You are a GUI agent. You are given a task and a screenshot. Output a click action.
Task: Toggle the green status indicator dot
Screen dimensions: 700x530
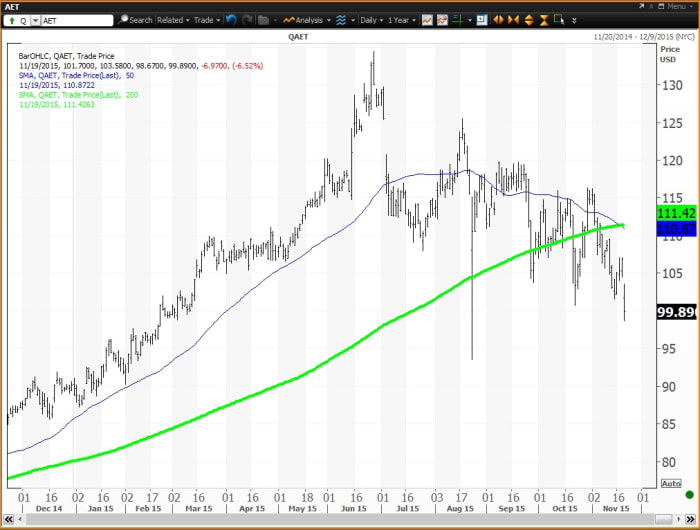coord(688,494)
